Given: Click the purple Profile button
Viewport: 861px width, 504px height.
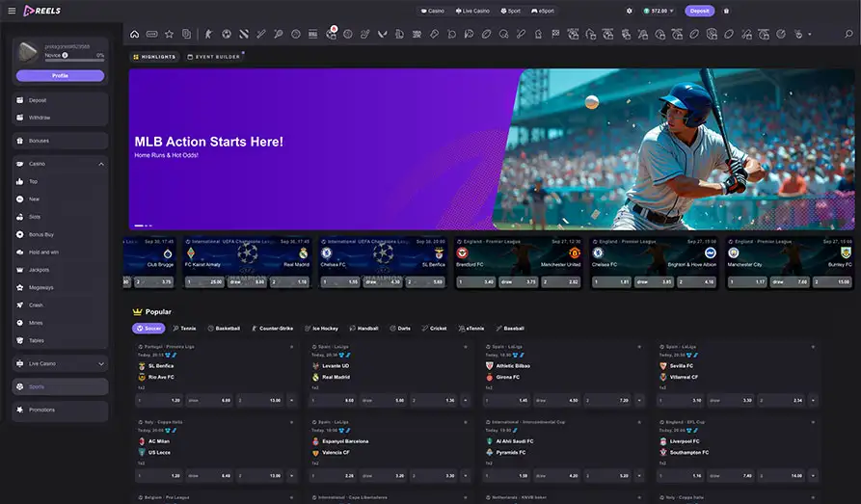Looking at the screenshot, I should click(61, 76).
